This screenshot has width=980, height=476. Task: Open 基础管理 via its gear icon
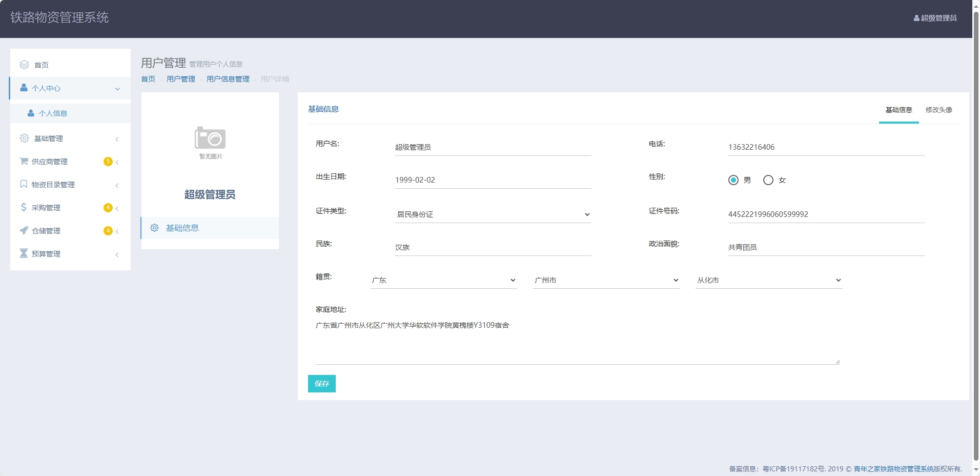point(24,138)
